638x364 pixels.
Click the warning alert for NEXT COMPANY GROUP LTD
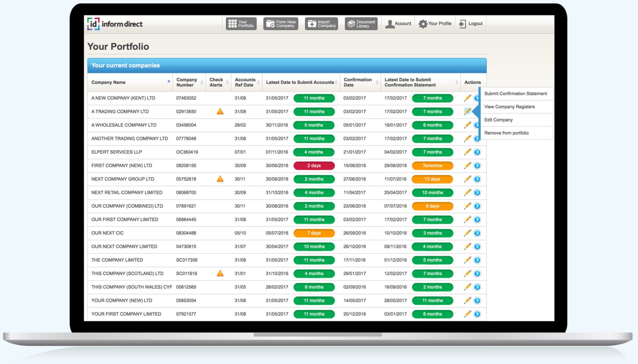click(221, 179)
